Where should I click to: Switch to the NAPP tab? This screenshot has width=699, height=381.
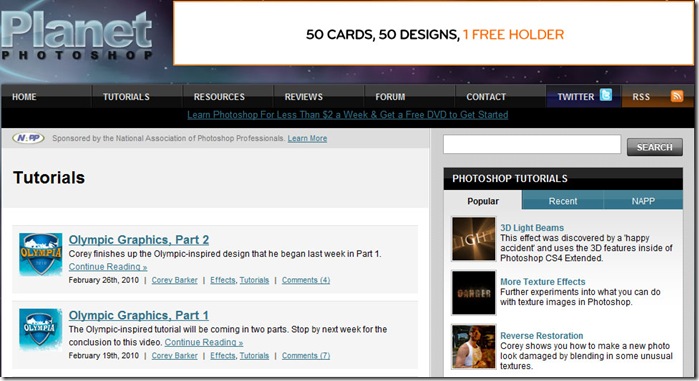(x=643, y=201)
